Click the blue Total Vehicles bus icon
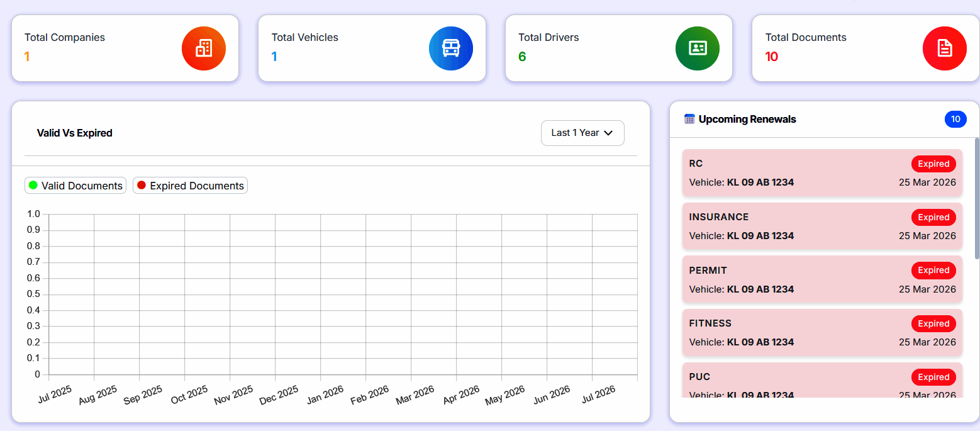 [x=451, y=48]
